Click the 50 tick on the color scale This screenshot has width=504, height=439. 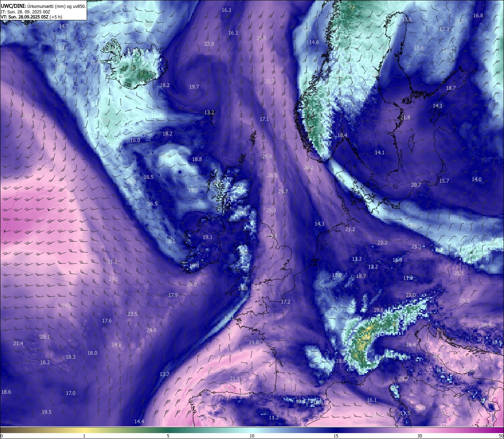pos(501,436)
